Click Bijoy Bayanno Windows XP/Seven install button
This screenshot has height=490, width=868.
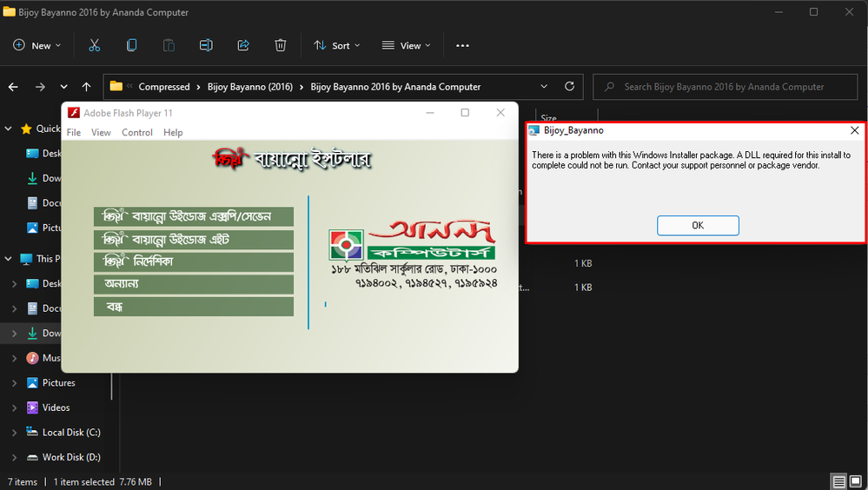click(194, 216)
